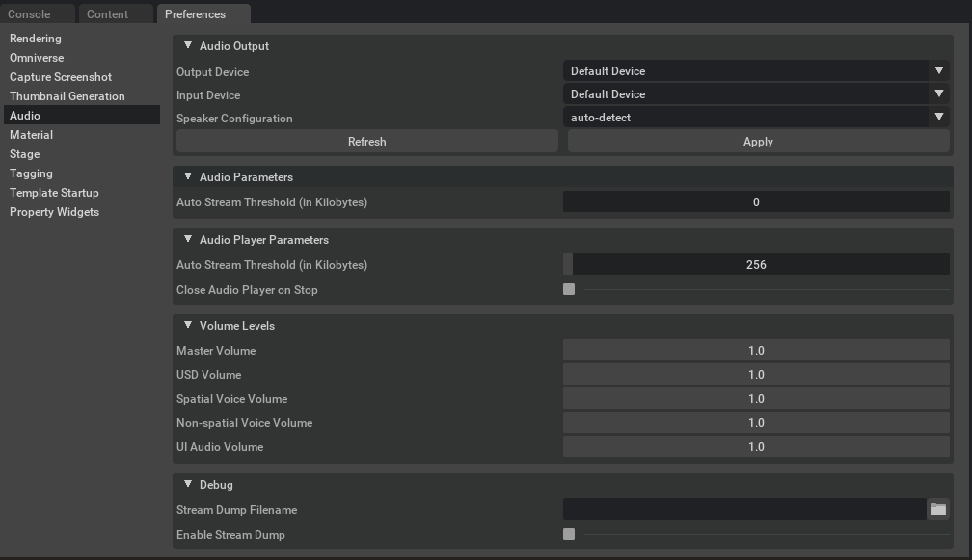Click the UI Audio Volume slider

coord(757,446)
